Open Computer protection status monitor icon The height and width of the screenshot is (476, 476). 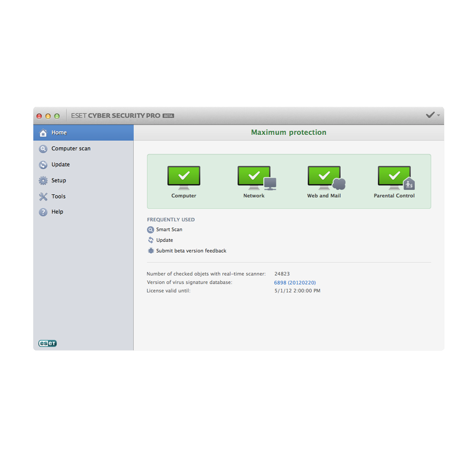(184, 178)
